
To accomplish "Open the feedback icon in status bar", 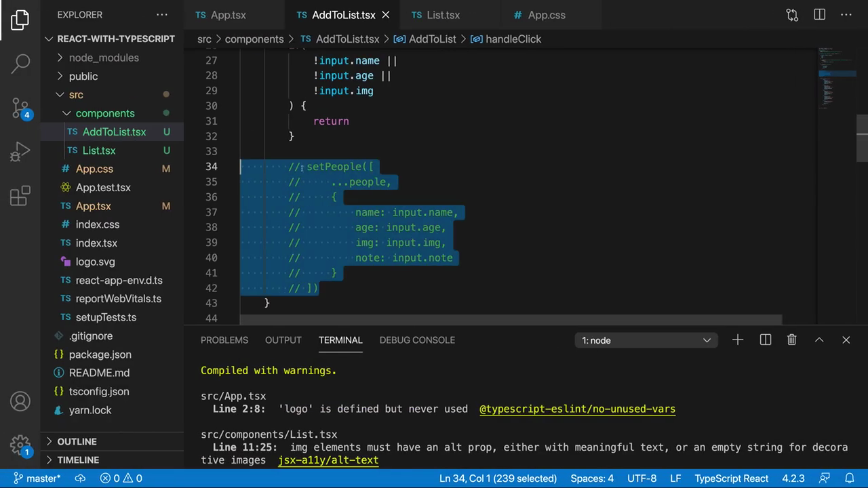I will (825, 479).
